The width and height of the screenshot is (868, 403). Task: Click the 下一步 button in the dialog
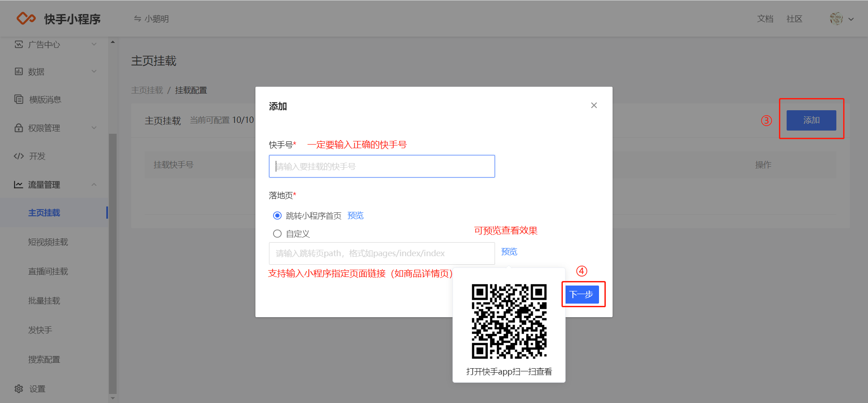click(x=582, y=295)
